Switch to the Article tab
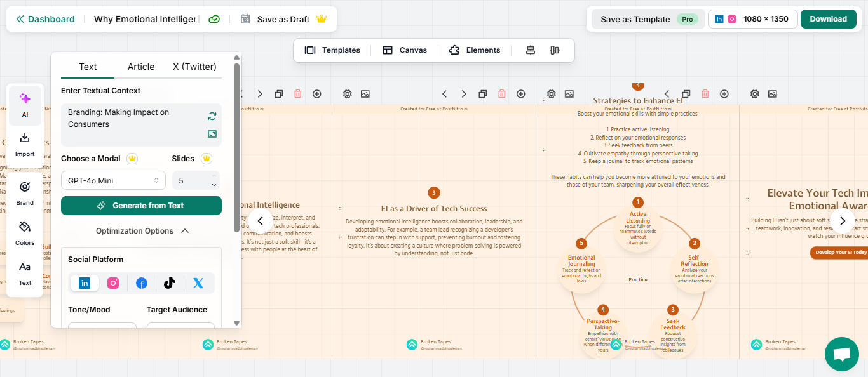This screenshot has height=377, width=868. 141,67
